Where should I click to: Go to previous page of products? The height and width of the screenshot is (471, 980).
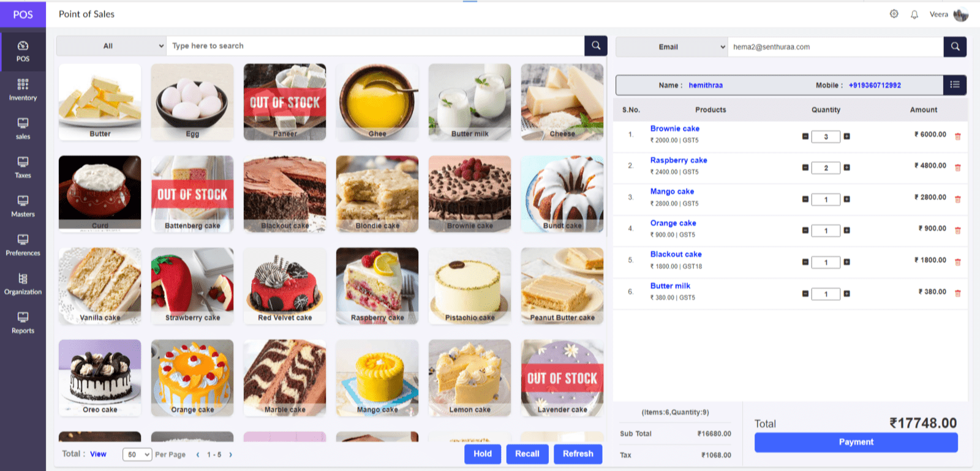(x=198, y=455)
